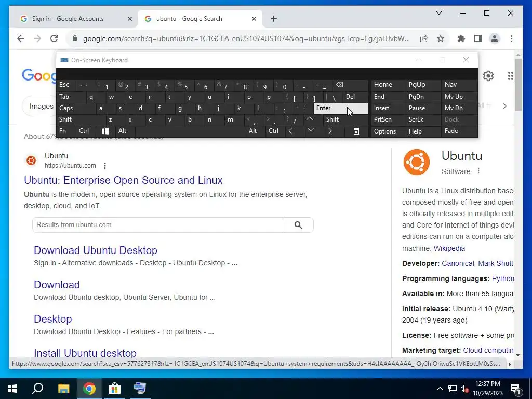Open the Canonical developer link

pos(458,263)
